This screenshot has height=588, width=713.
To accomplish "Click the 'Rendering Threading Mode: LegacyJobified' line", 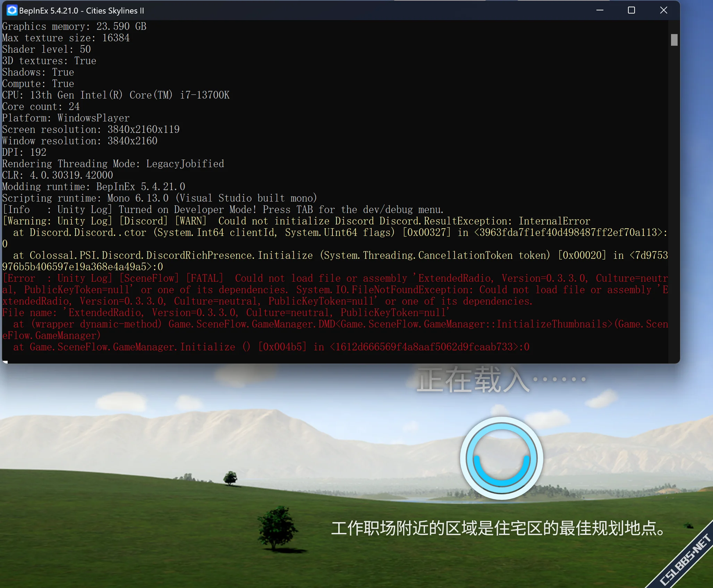I will coord(113,164).
